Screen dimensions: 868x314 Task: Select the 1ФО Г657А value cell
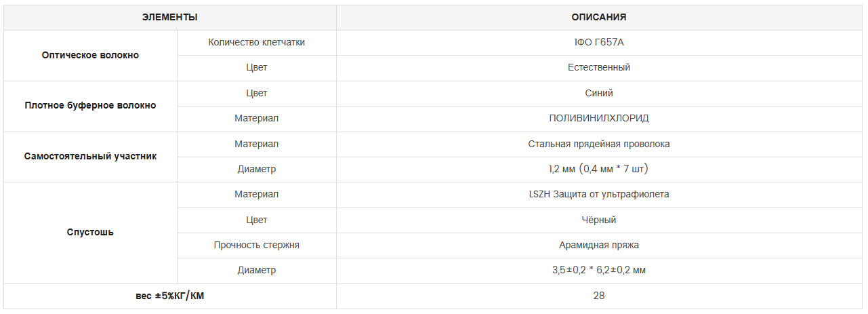[x=599, y=43]
